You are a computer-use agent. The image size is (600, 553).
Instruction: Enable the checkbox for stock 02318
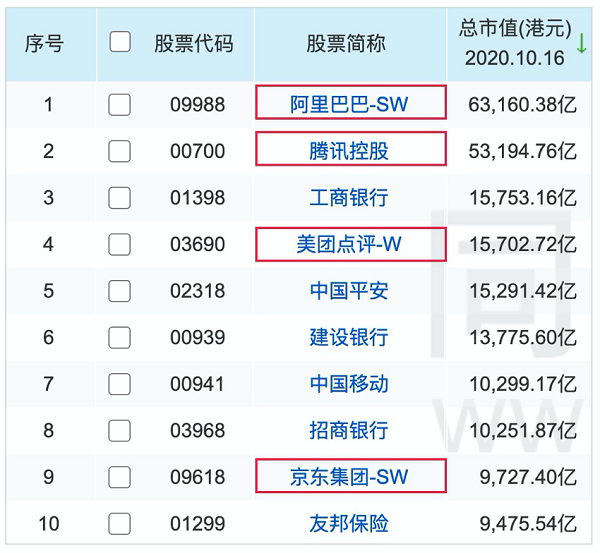pyautogui.click(x=120, y=291)
